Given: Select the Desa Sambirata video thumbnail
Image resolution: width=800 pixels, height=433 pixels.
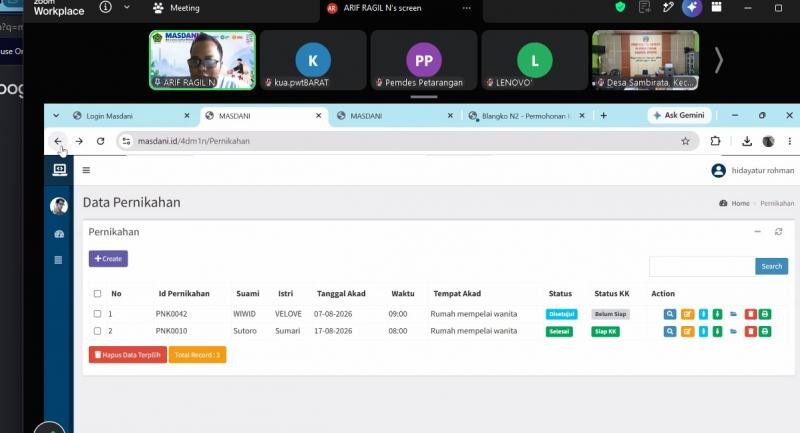Looking at the screenshot, I should (645, 60).
